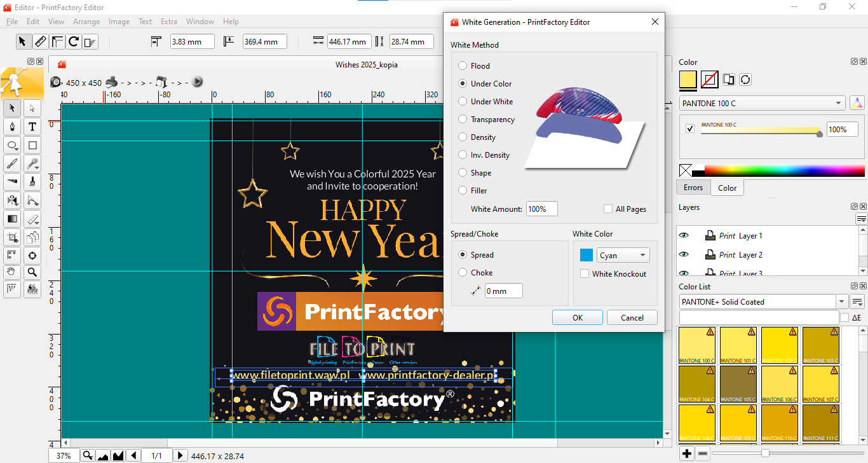
Task: Pick the Crop tool in toolbox
Action: pyautogui.click(x=12, y=237)
